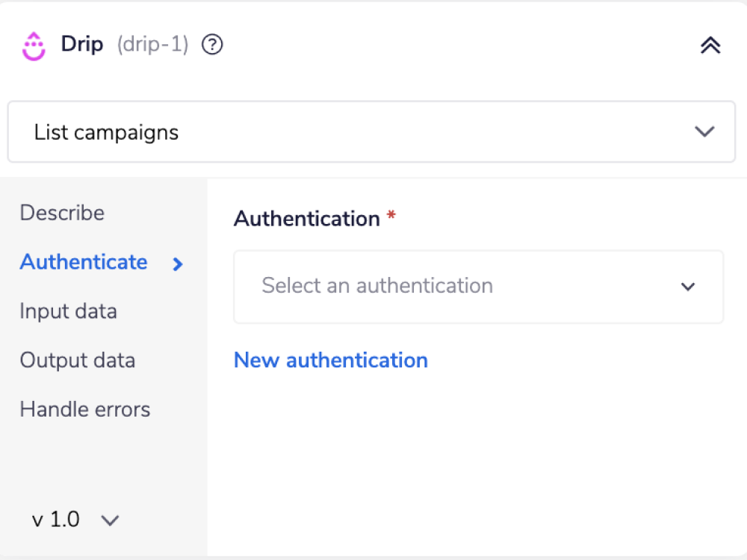747x560 pixels.
Task: Click inside the authentication selection field
Action: (448, 287)
